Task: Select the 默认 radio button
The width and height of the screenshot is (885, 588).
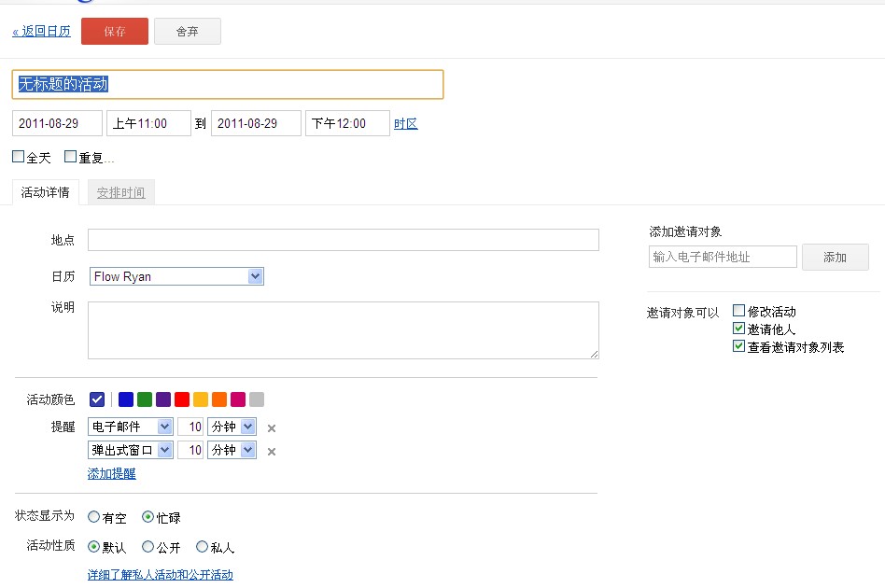Action: 93,546
